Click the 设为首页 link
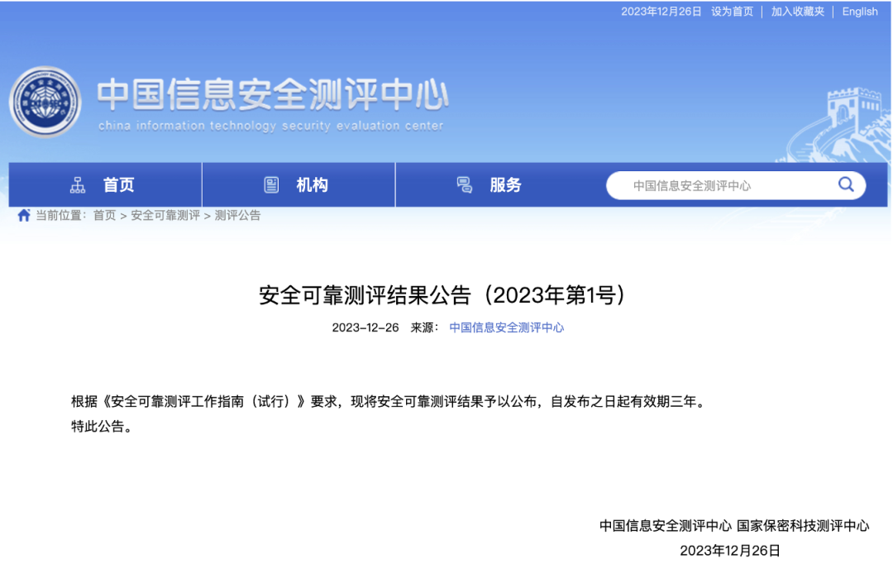 pyautogui.click(x=732, y=12)
